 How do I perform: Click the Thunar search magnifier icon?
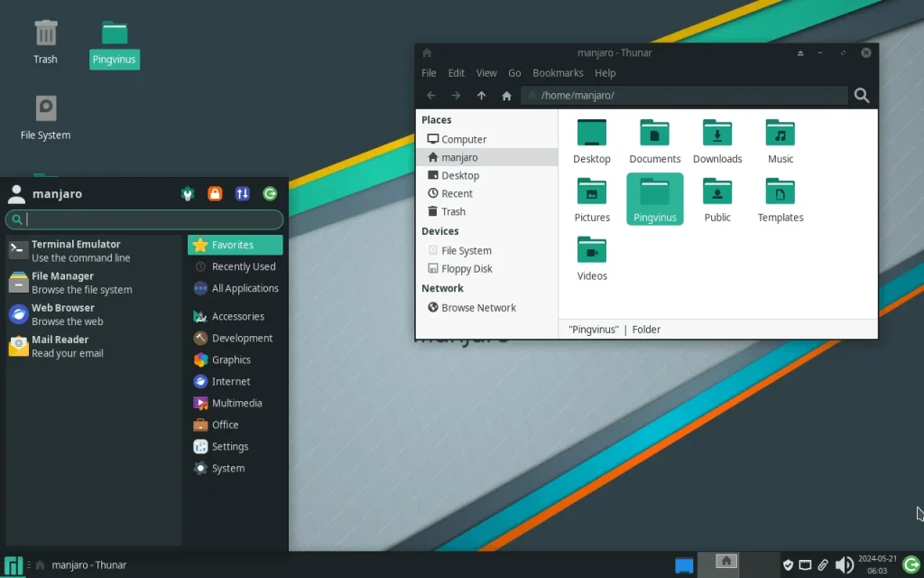(x=862, y=96)
